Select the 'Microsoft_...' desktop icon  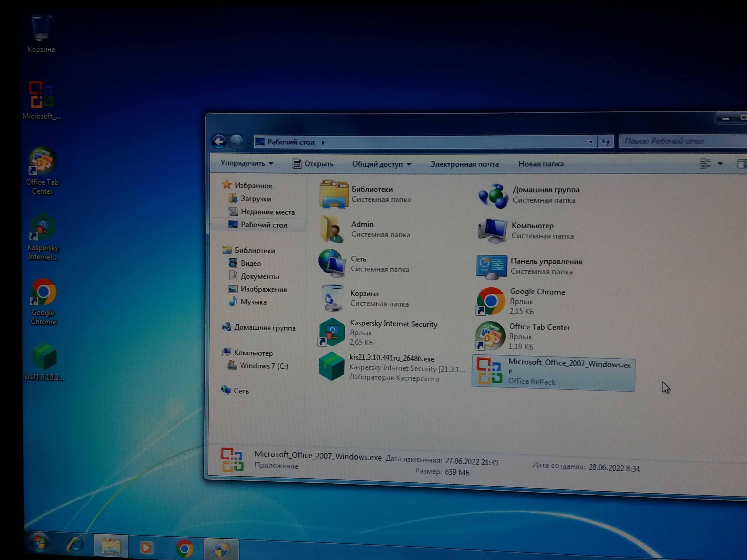pos(41,100)
